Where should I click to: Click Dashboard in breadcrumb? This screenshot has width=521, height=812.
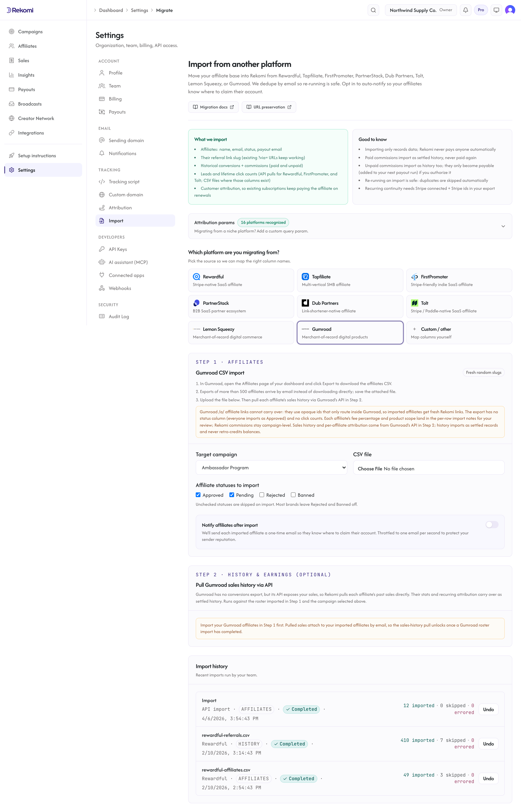(111, 10)
